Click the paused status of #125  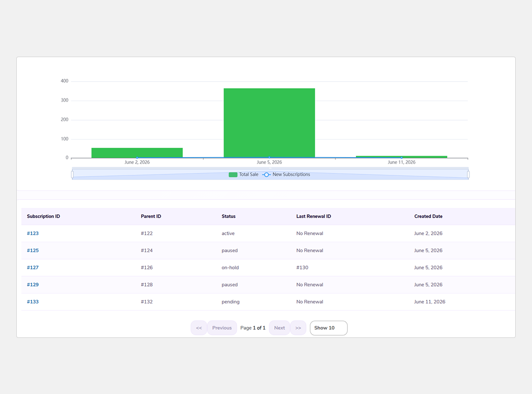[230, 251]
